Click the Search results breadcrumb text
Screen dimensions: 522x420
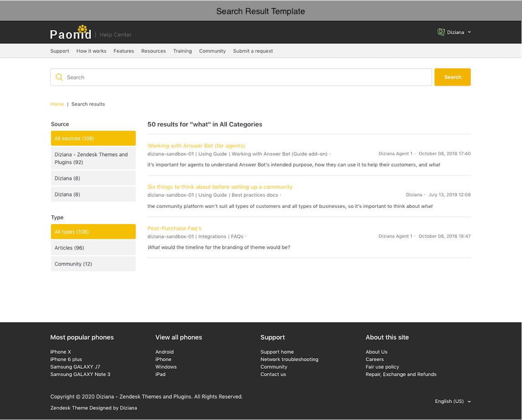tap(88, 104)
